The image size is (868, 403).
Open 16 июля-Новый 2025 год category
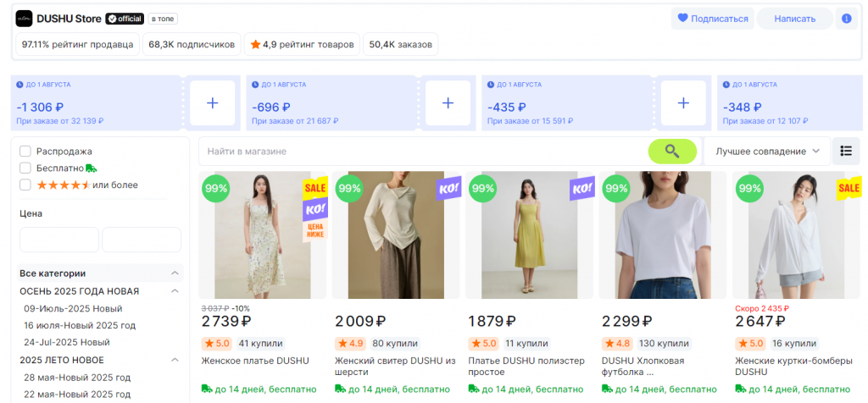pos(80,326)
